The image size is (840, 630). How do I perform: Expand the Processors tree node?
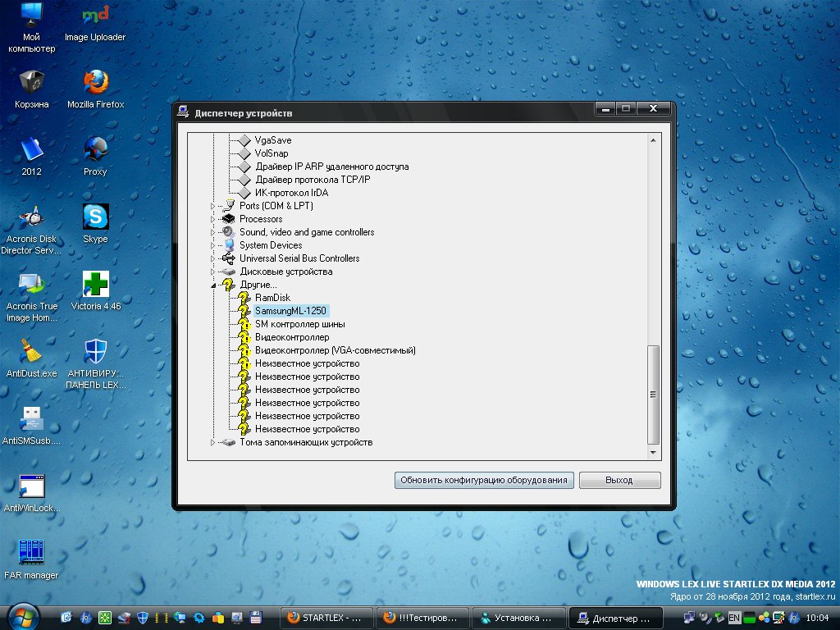pyautogui.click(x=214, y=219)
